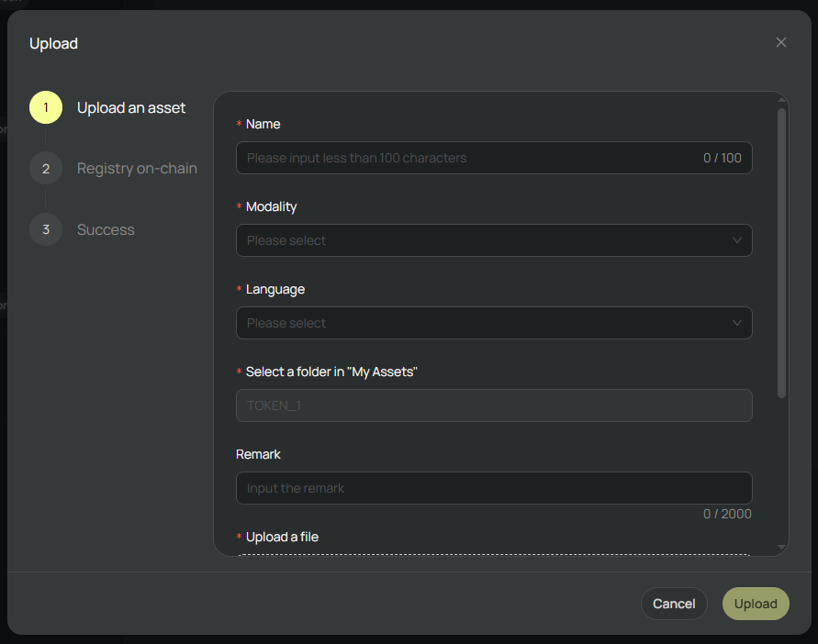This screenshot has height=644, width=818.
Task: Click the step 2 circle indicator
Action: click(x=46, y=169)
